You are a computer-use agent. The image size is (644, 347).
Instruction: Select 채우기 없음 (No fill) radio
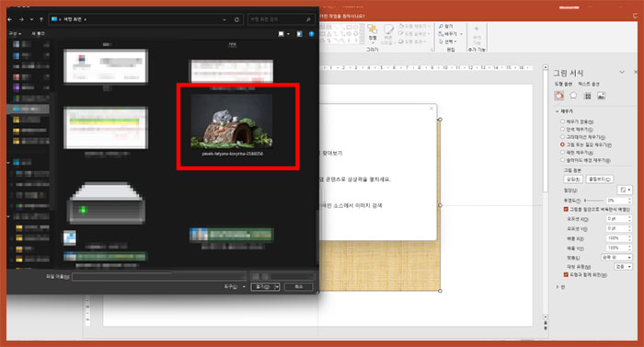(x=563, y=121)
